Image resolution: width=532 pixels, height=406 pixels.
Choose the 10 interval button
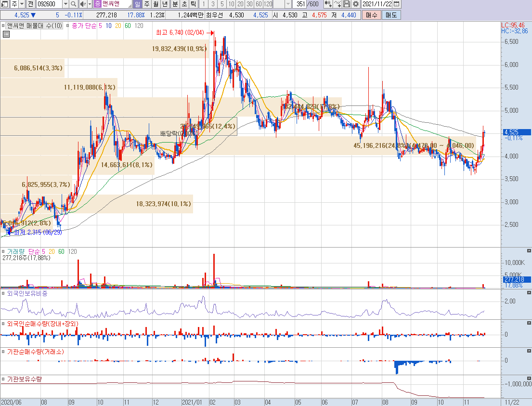[x=231, y=4]
